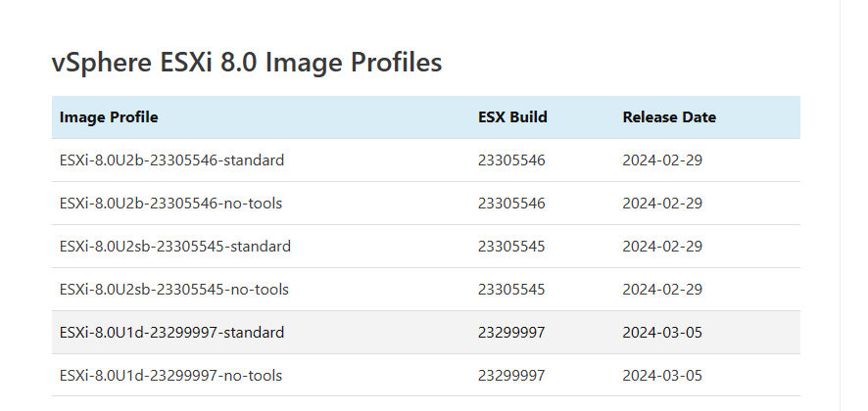Open ESXi-8.0U2b-23305546-no-tools profile

pyautogui.click(x=170, y=204)
